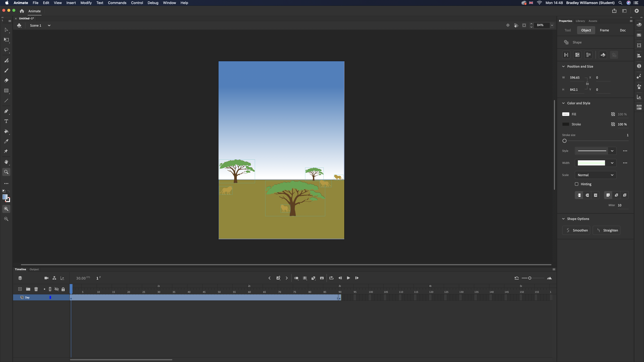Open the zoom percentage dropdown
Image resolution: width=644 pixels, height=362 pixels.
[552, 25]
